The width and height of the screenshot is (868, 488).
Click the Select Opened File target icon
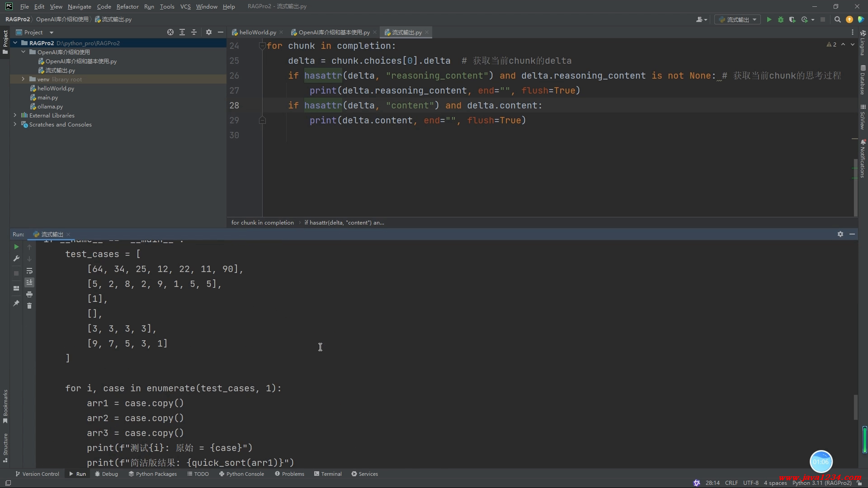(x=170, y=32)
